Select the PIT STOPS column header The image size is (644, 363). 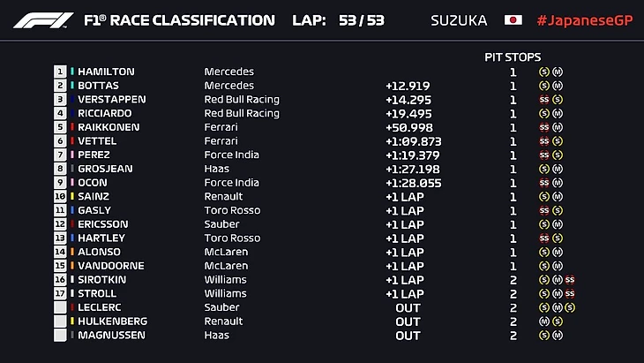(x=513, y=57)
